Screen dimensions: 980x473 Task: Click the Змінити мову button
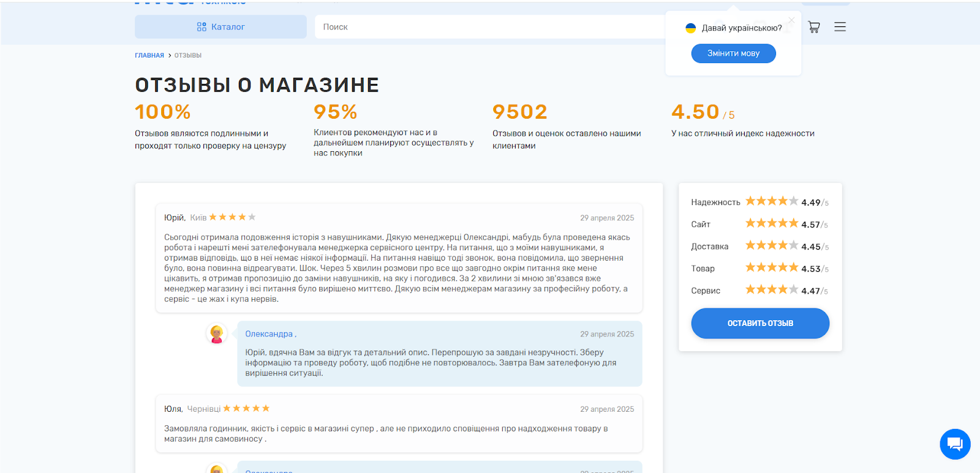733,53
